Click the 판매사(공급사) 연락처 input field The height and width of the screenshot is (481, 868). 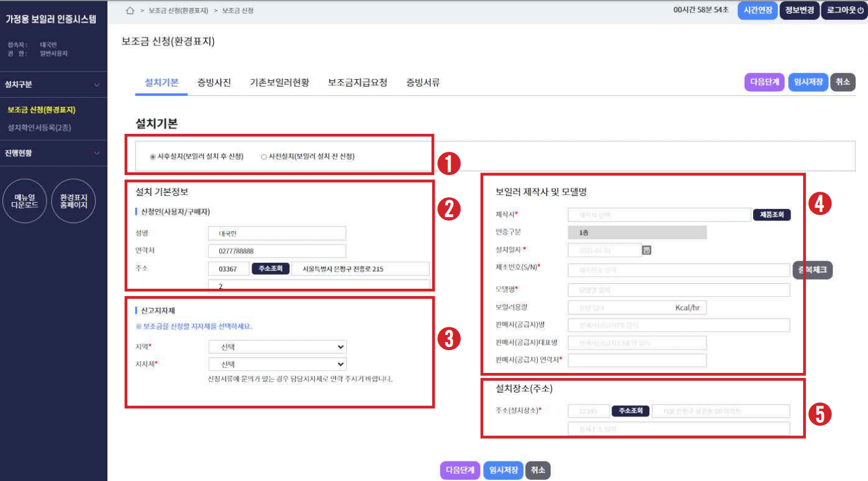tap(637, 360)
